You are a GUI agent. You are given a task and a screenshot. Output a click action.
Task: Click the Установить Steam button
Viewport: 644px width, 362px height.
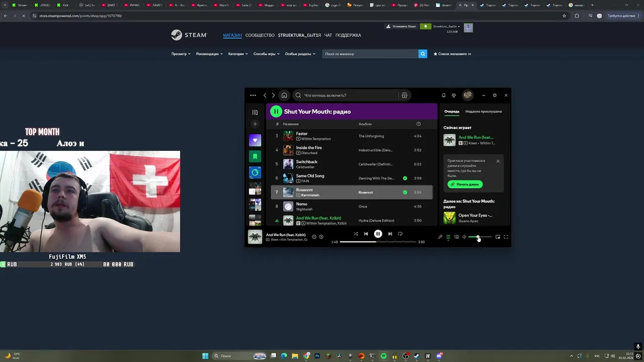coord(401,26)
